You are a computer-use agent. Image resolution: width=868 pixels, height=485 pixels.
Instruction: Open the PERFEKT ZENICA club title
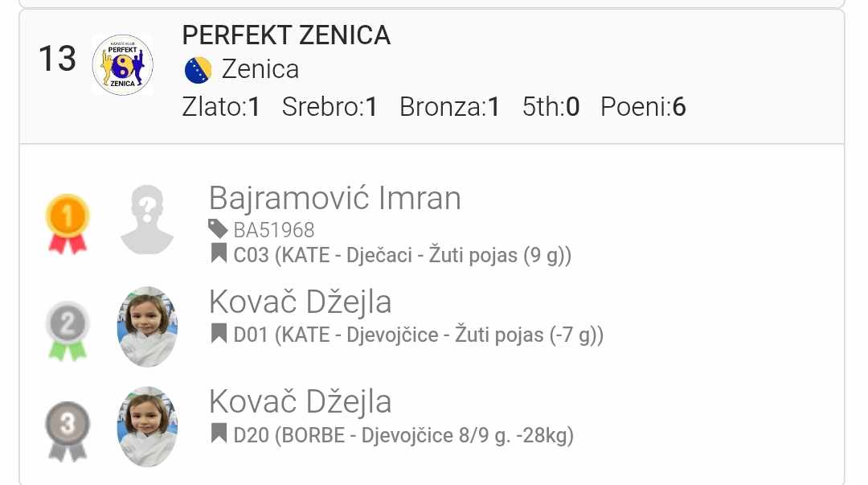pos(286,35)
